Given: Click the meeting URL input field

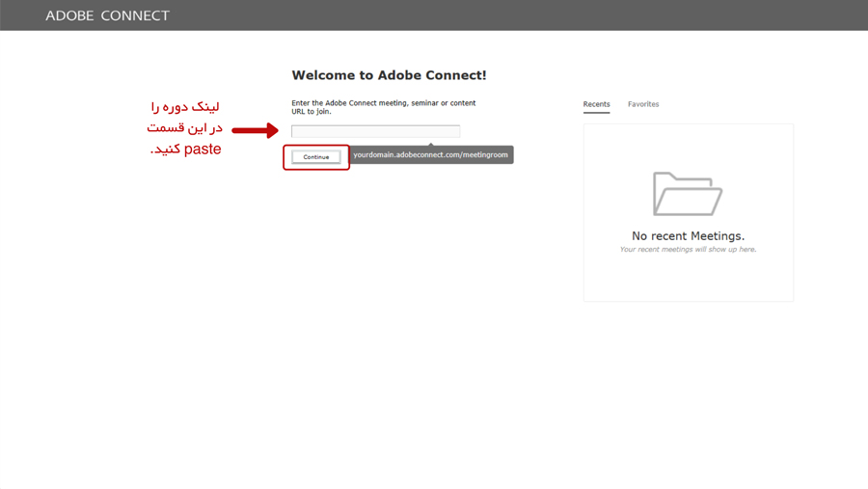Looking at the screenshot, I should tap(375, 131).
